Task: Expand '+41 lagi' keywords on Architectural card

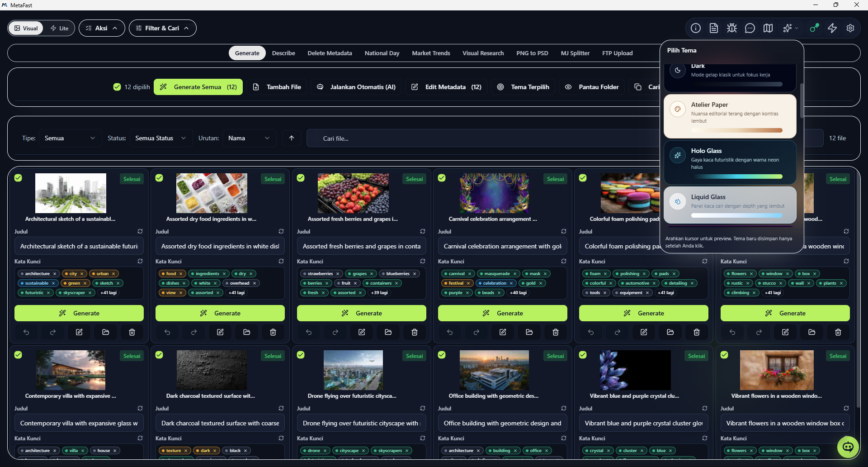Action: click(x=108, y=293)
